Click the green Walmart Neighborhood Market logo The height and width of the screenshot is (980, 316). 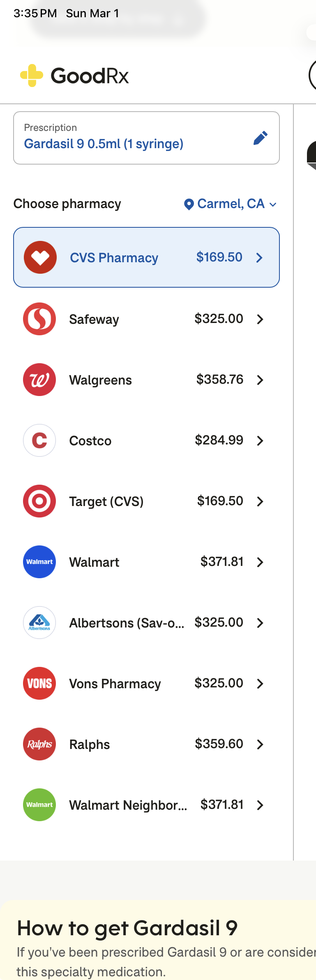click(x=39, y=805)
